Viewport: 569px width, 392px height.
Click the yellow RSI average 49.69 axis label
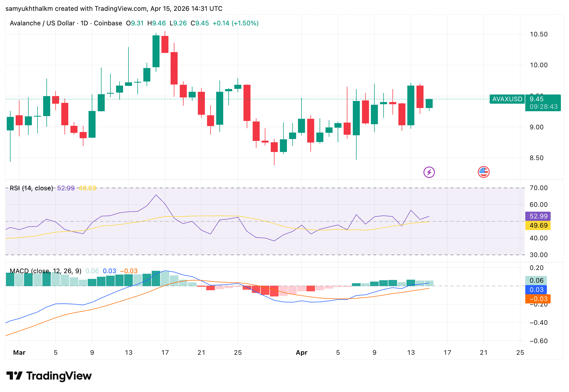pyautogui.click(x=538, y=225)
